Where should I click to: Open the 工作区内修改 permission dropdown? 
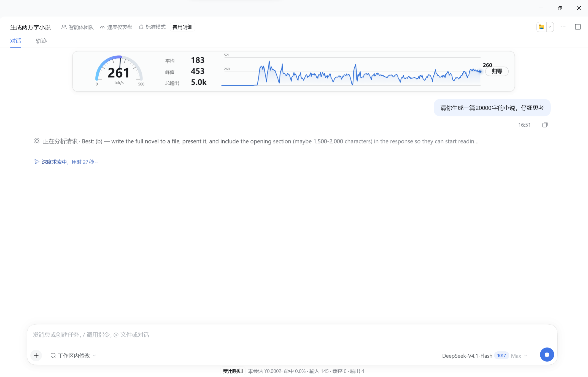[x=73, y=355]
